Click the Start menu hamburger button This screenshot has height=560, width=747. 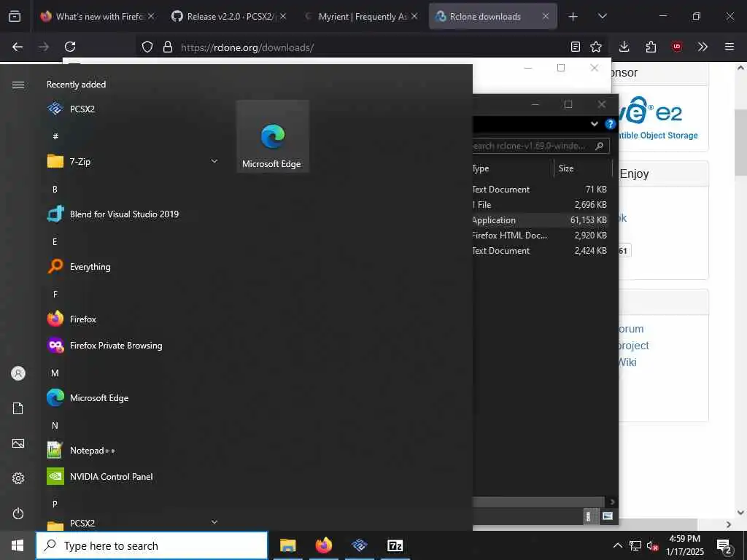[18, 85]
